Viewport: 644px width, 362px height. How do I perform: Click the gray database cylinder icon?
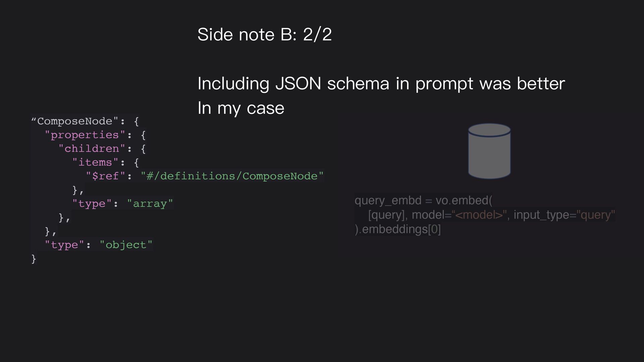point(489,151)
